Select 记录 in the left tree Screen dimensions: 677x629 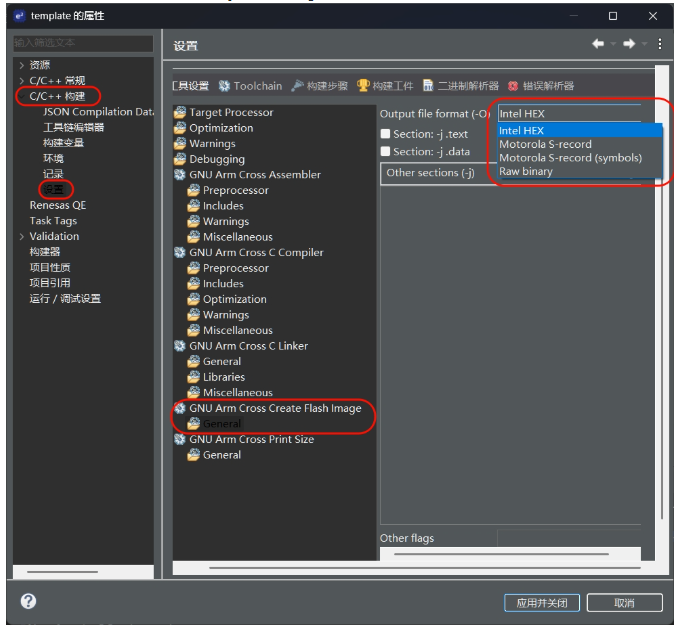[53, 174]
